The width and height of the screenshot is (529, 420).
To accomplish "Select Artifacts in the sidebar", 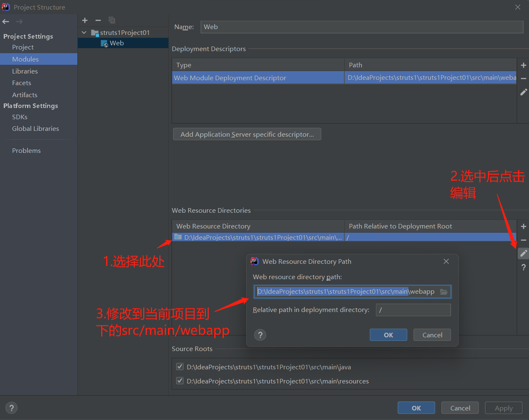I will tap(25, 95).
